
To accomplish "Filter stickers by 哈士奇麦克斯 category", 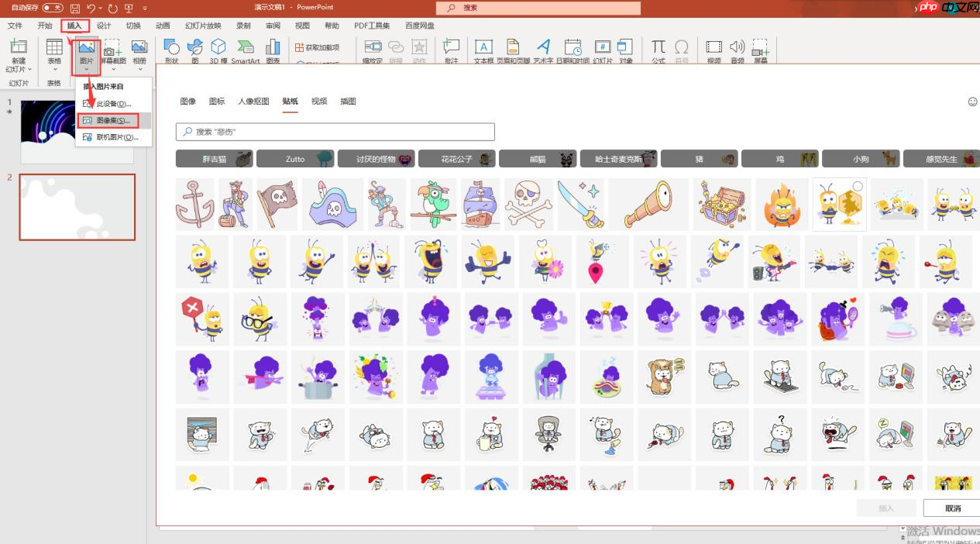I will (619, 159).
